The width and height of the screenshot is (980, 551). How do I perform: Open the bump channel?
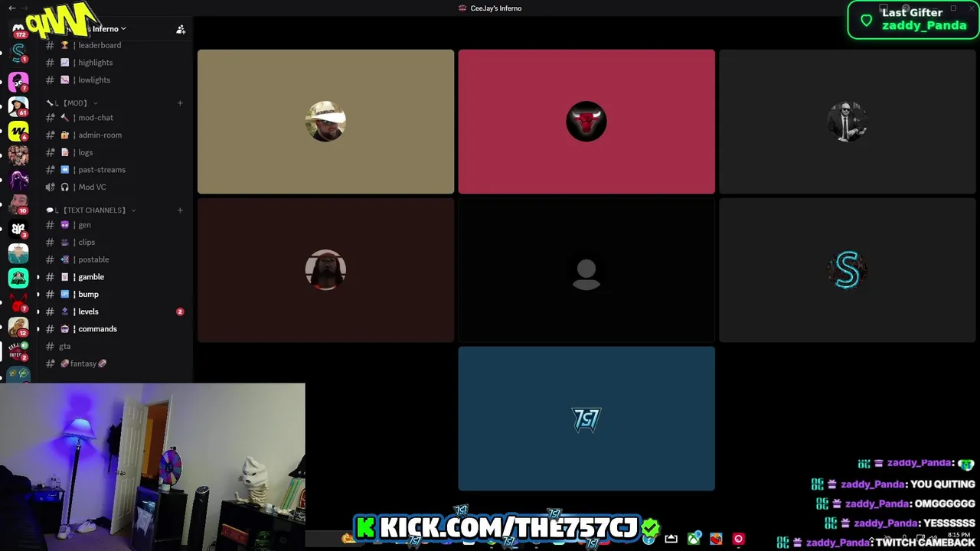click(113, 294)
